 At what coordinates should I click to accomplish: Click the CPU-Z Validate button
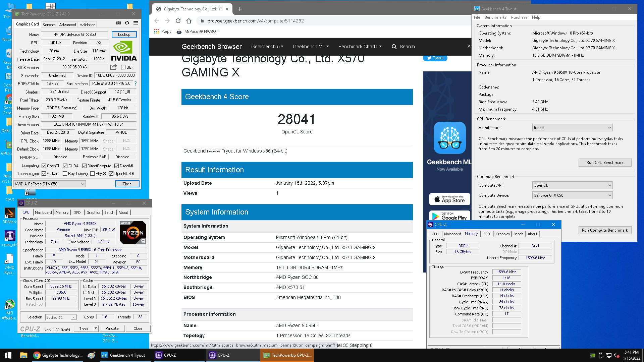coord(112,328)
